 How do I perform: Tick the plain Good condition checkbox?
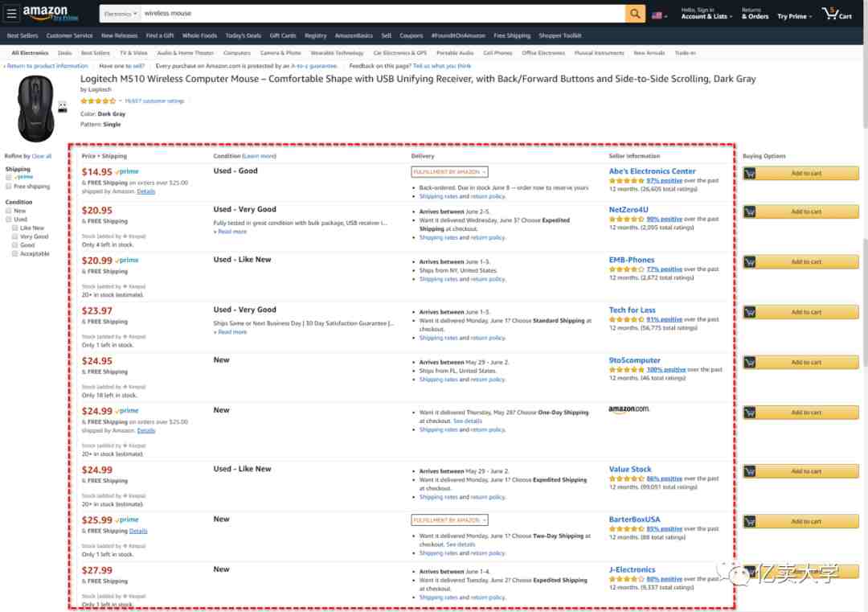15,244
